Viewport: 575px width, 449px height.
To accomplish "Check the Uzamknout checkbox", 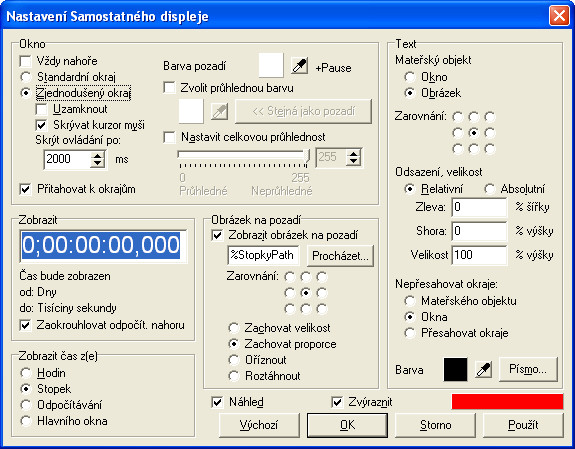I will pos(41,109).
